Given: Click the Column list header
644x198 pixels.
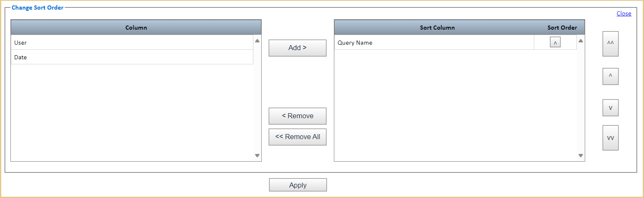Looking at the screenshot, I should point(136,27).
